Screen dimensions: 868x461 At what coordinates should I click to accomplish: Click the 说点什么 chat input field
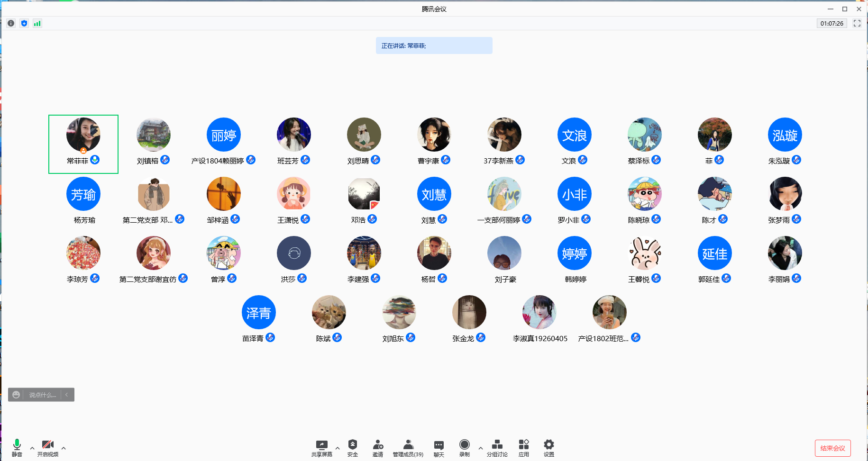pos(43,395)
